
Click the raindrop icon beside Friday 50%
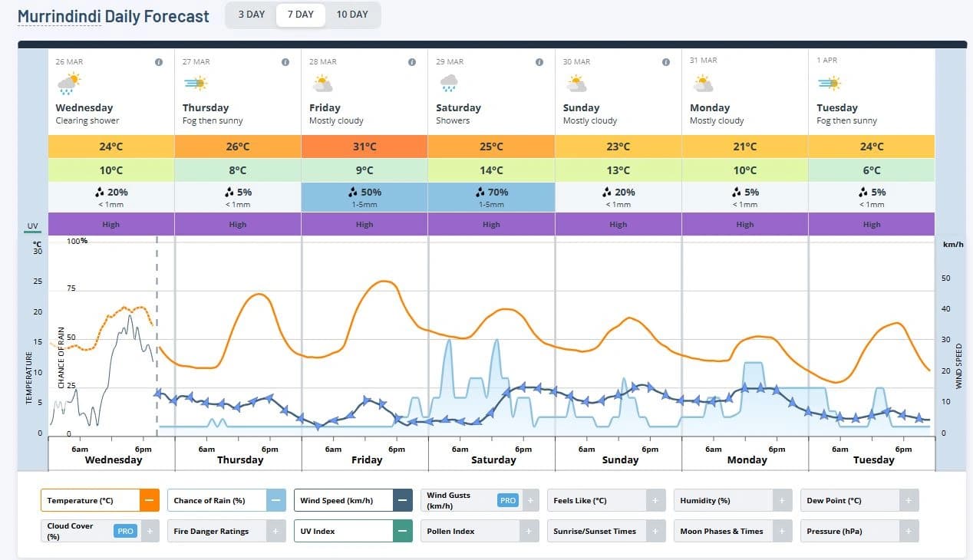353,193
